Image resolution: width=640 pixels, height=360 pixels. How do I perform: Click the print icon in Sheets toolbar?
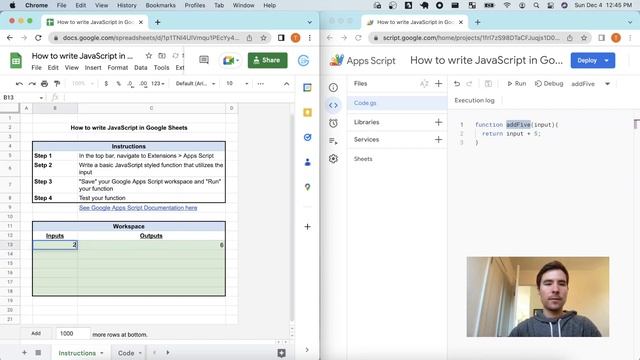tap(44, 84)
